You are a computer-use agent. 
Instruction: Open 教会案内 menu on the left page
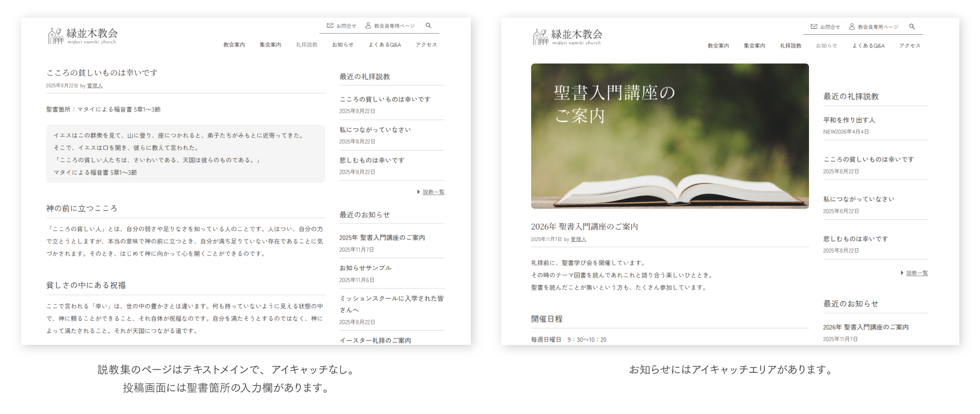[234, 45]
